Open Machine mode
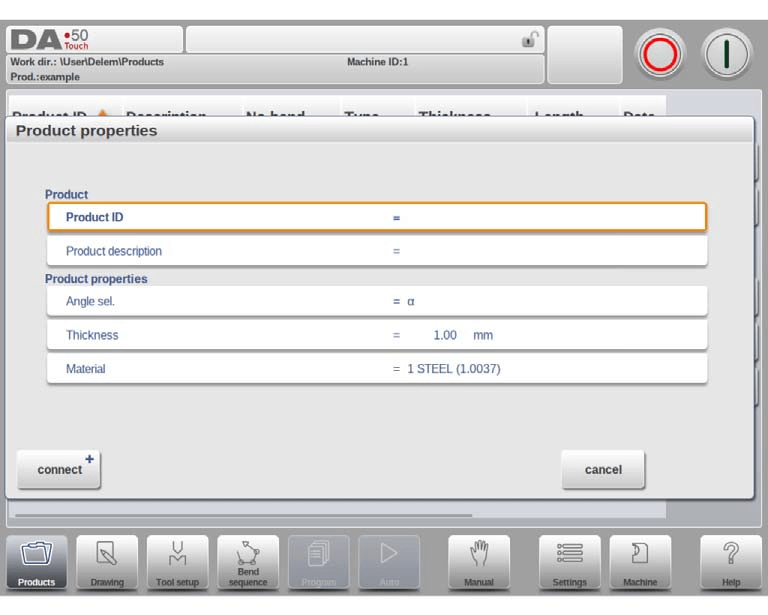The image size is (768, 615). [640, 562]
